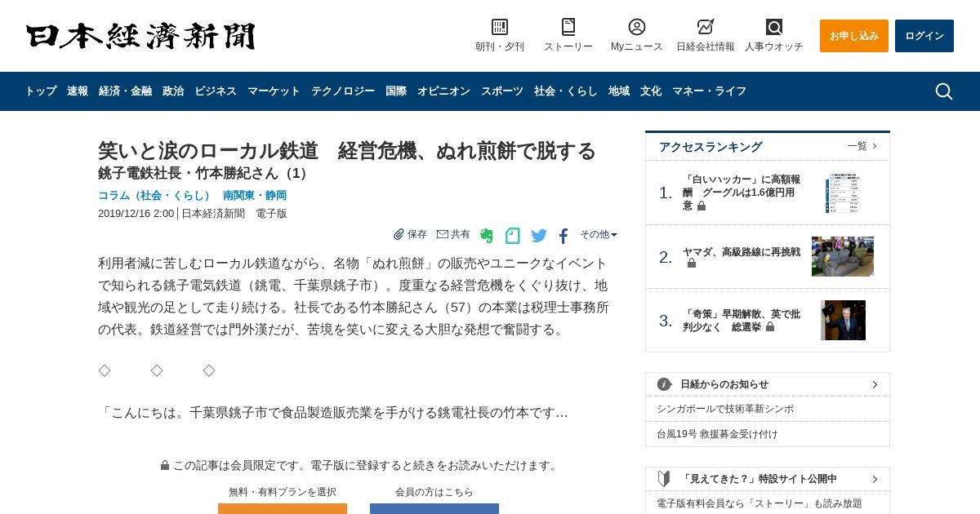Select 文化 in navigation bar
The width and height of the screenshot is (980, 514).
coord(651,91)
